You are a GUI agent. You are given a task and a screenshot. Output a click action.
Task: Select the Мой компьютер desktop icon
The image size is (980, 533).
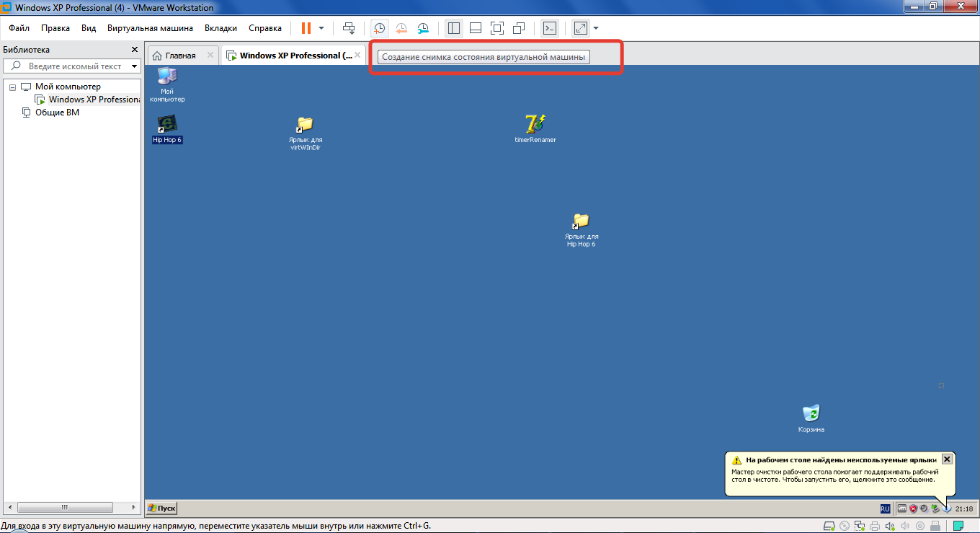(x=167, y=85)
